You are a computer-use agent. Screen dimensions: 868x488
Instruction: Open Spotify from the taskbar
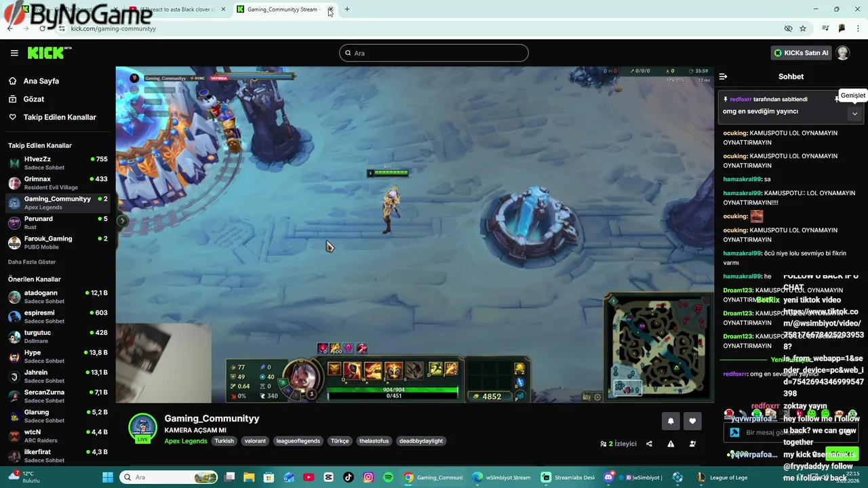388,477
